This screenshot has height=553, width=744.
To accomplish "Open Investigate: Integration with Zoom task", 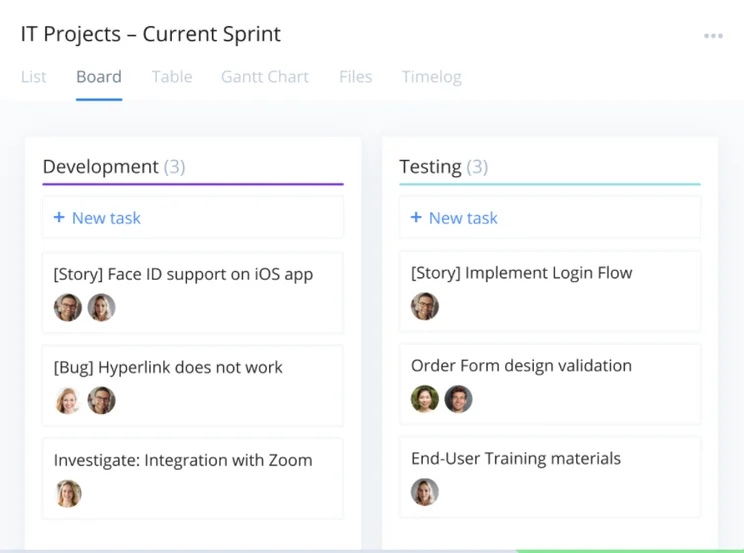I will click(x=193, y=478).
